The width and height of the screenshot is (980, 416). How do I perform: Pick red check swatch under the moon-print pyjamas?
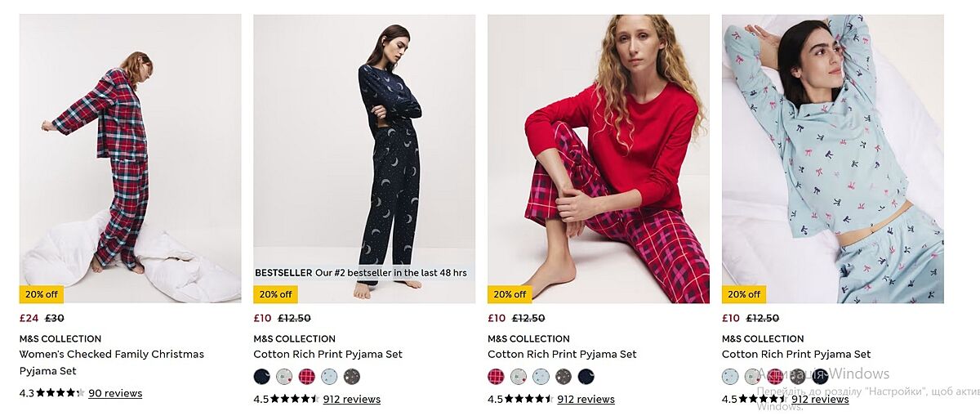tap(306, 377)
